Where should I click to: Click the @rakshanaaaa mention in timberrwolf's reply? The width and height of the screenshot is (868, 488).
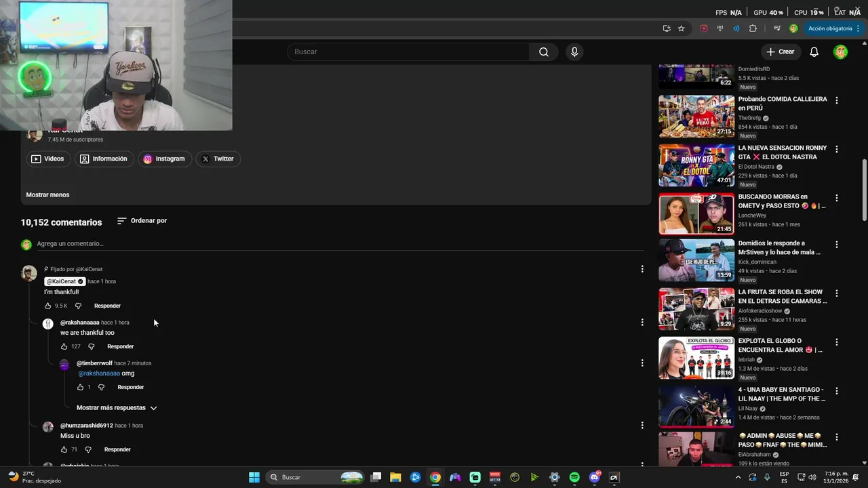pos(99,373)
